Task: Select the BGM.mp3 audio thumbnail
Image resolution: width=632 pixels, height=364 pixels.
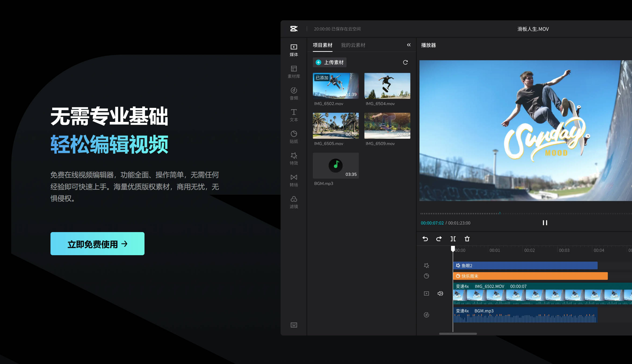Action: point(336,165)
